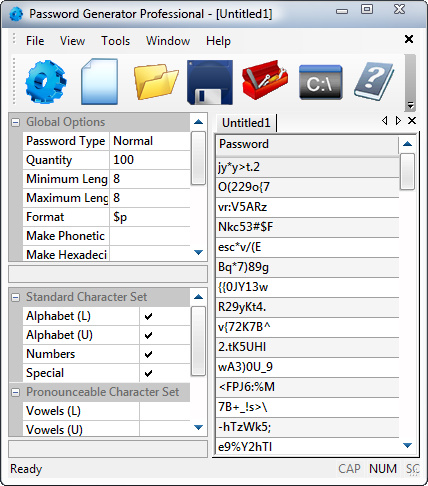This screenshot has height=486, width=428.
Task: Open the Window menu
Action: pos(168,41)
